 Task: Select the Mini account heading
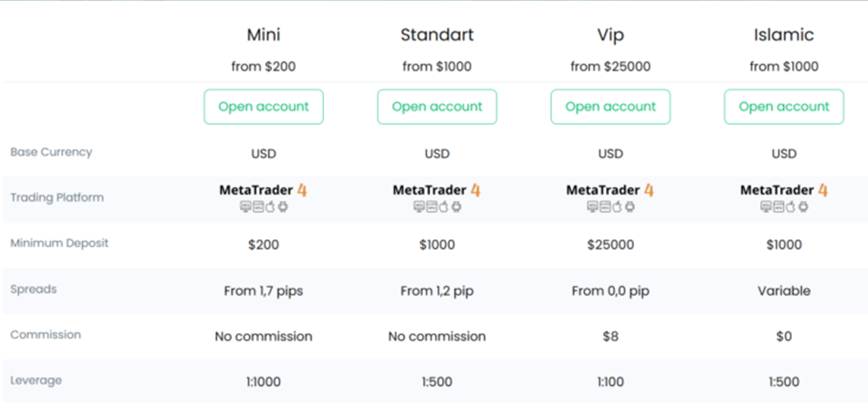click(264, 35)
